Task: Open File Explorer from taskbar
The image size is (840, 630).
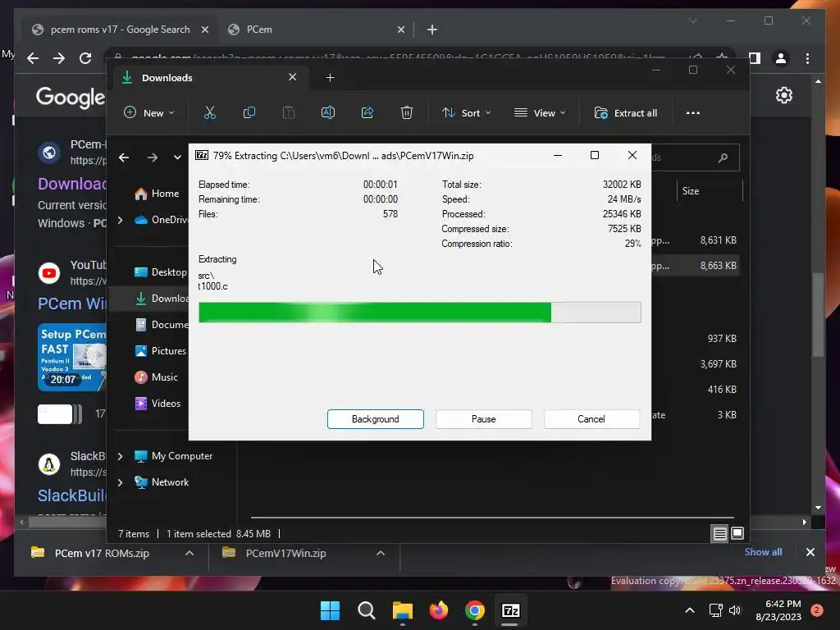Action: (x=402, y=610)
